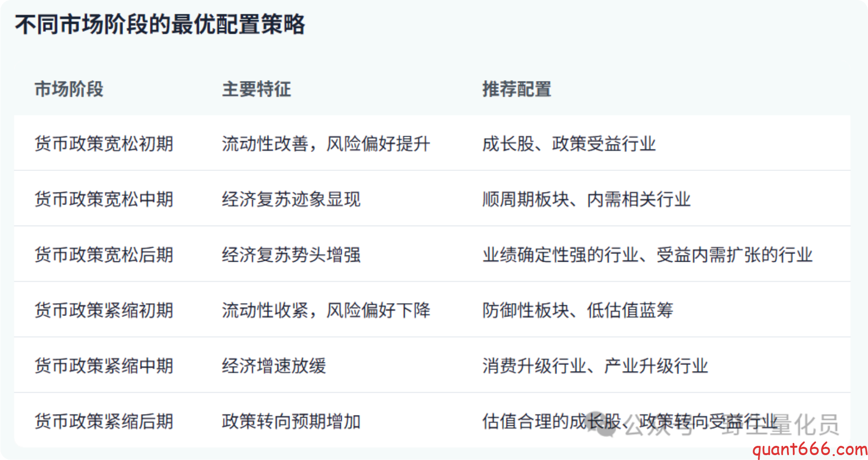Select the cell 货币政策宽松中期
This screenshot has height=460, width=868.
[x=104, y=199]
